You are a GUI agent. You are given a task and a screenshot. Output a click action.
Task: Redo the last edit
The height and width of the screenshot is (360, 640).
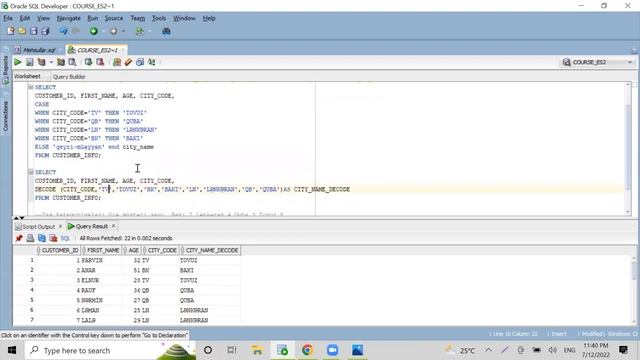(76, 31)
